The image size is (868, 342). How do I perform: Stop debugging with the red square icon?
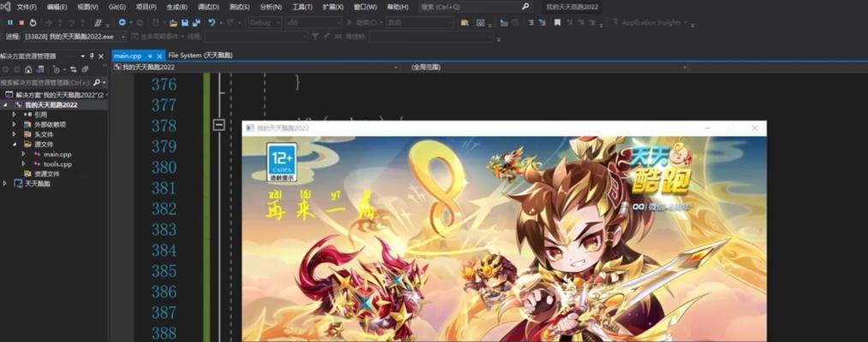coord(21,22)
